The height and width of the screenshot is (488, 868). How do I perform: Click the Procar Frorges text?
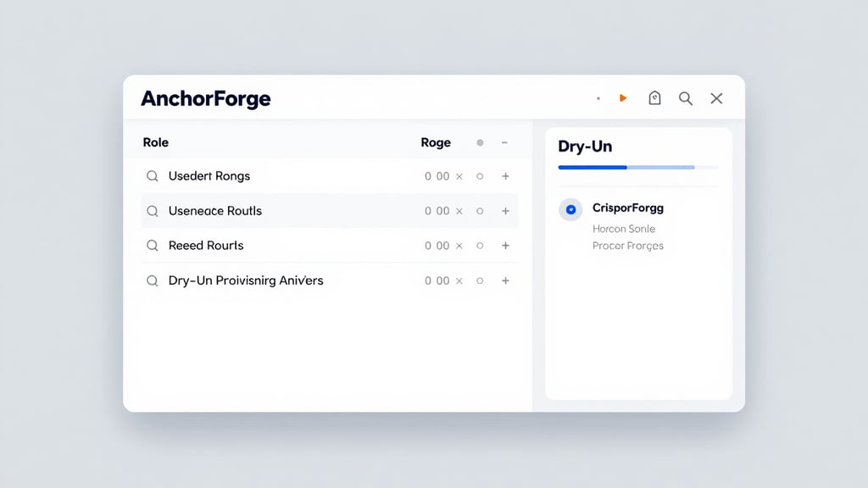pos(628,246)
